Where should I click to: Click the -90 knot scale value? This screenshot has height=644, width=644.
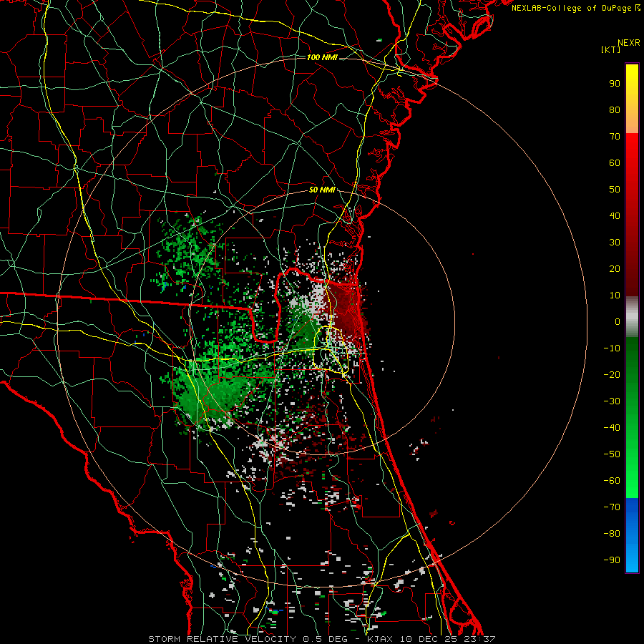tap(612, 560)
